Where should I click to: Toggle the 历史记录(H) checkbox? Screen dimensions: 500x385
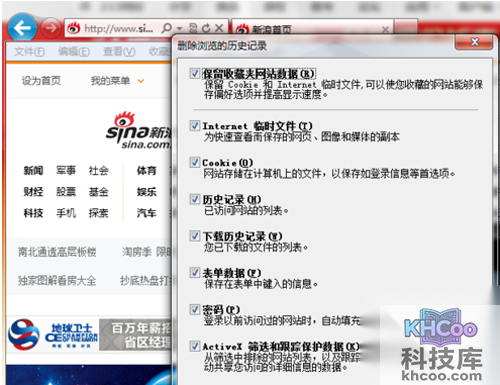[194, 199]
